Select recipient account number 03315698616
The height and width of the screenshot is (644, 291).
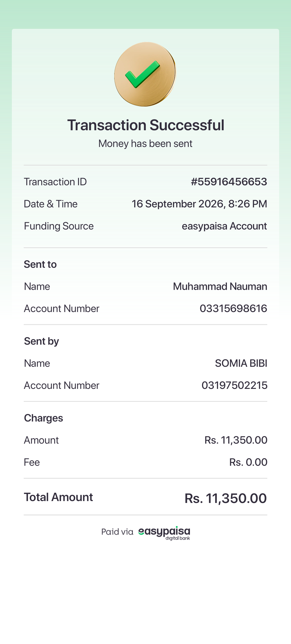233,309
